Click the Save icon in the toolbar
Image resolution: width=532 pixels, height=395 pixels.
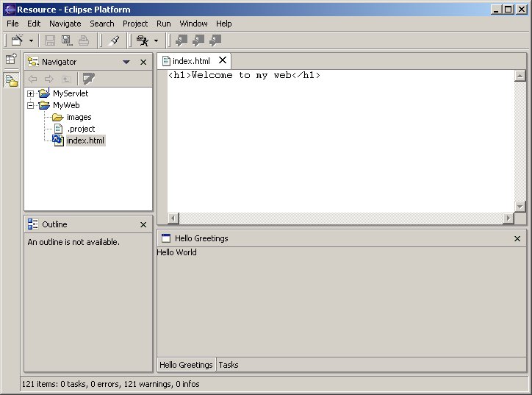point(50,40)
